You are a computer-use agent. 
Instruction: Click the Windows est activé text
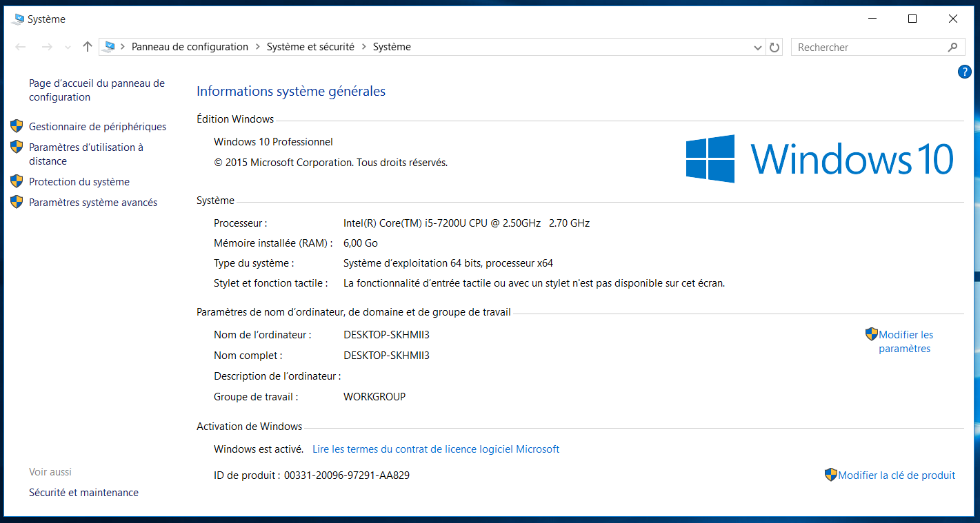[x=259, y=449]
